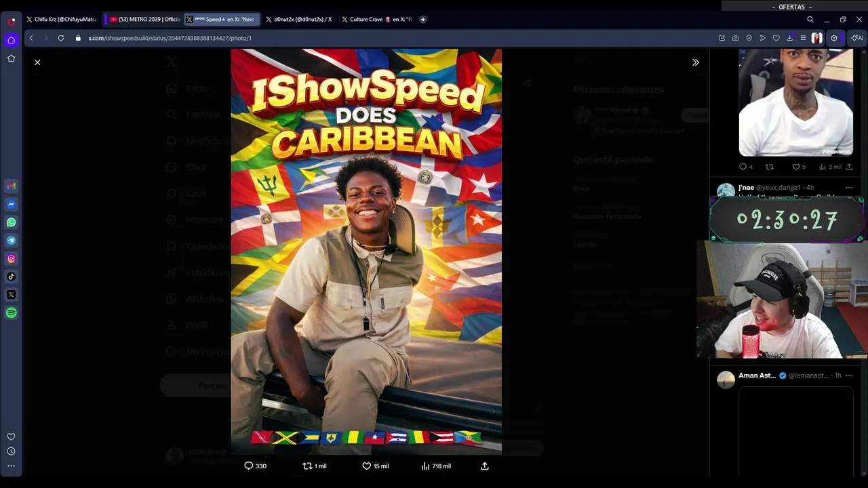Open Gmail from the sidebar

[12, 186]
